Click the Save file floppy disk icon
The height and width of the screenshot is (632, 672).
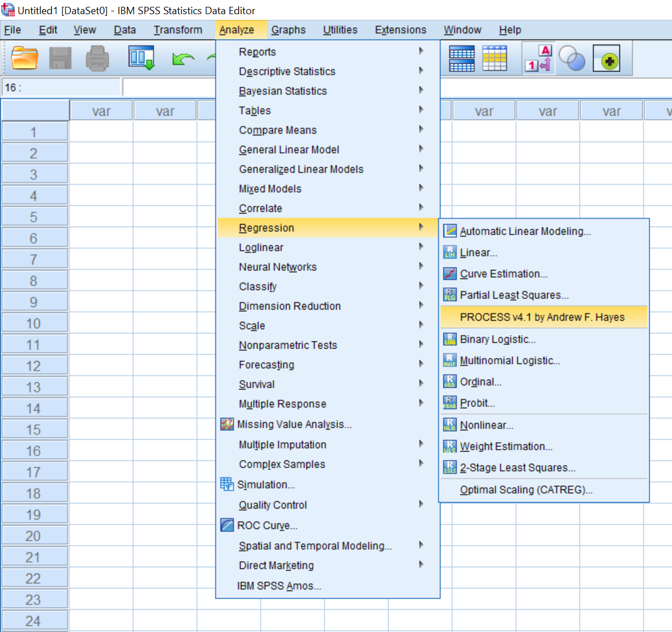pyautogui.click(x=61, y=58)
